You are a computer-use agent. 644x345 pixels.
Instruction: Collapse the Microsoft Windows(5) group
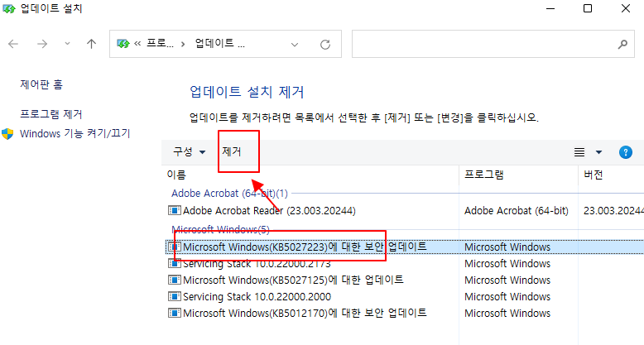(220, 229)
